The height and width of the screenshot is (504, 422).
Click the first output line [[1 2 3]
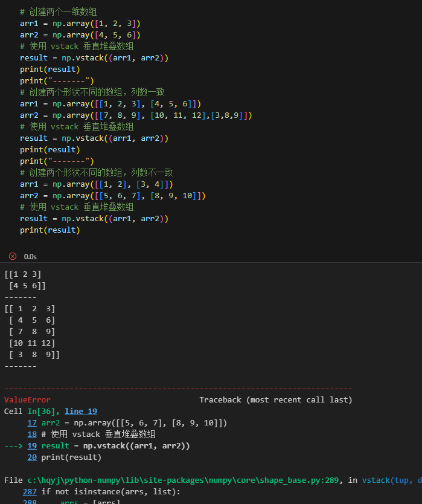pos(22,274)
